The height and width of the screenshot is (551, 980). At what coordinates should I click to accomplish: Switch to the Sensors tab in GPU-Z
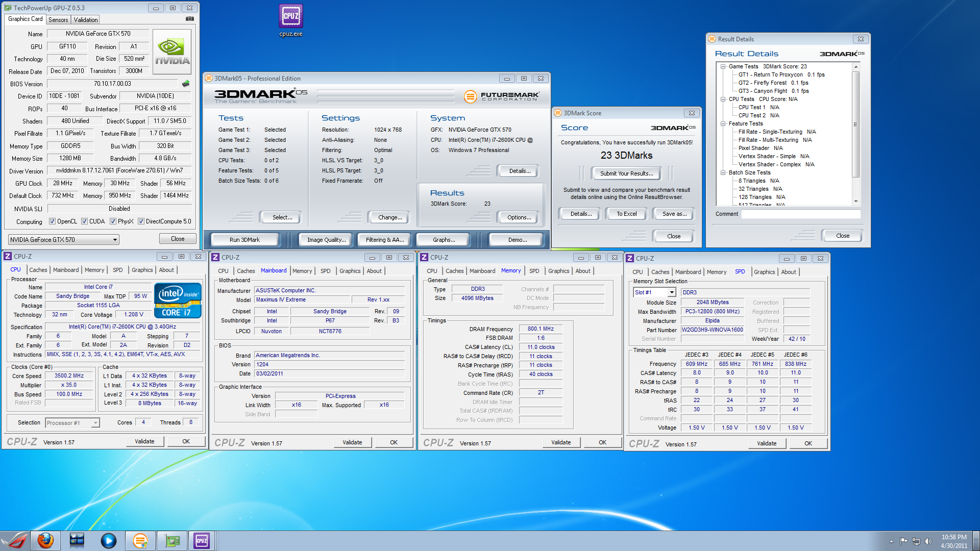58,20
